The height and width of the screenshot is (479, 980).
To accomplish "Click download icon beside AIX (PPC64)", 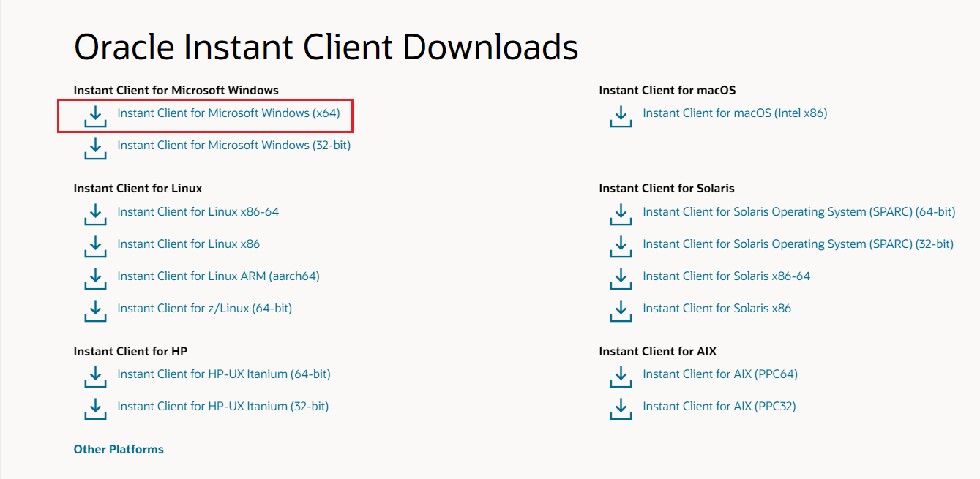I will click(x=621, y=377).
